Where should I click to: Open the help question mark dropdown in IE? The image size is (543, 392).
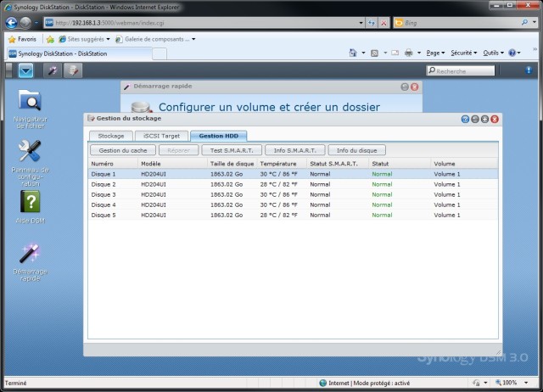click(x=515, y=53)
